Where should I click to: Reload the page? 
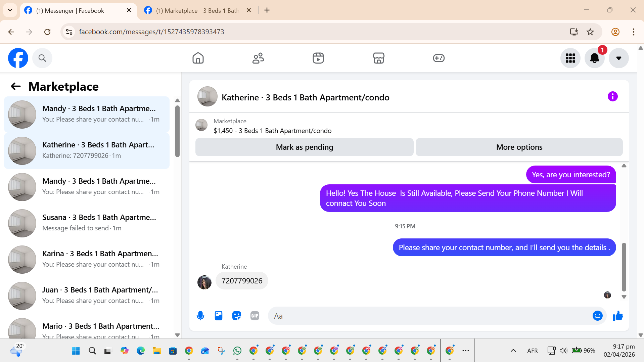pos(47,32)
